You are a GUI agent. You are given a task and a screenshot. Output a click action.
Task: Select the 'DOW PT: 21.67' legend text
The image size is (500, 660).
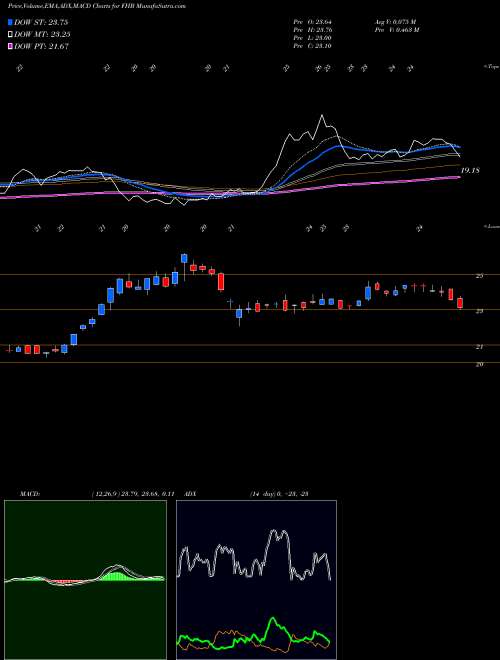pyautogui.click(x=41, y=46)
